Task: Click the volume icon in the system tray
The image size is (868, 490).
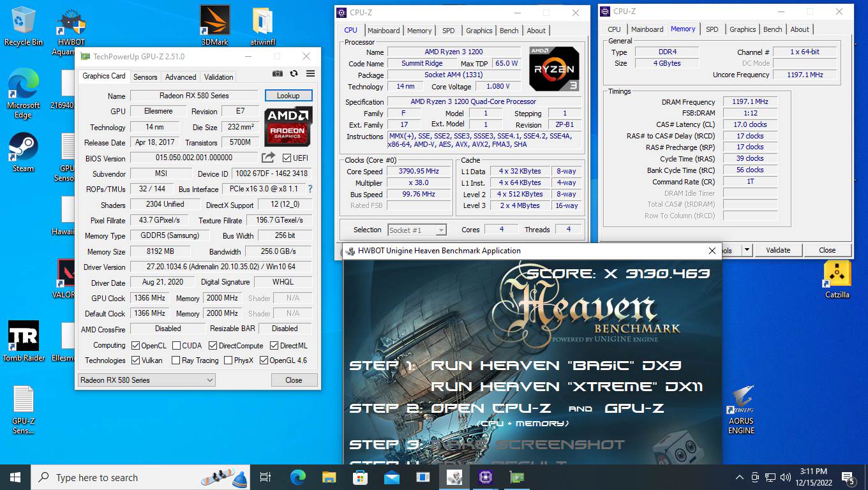Action: point(785,477)
